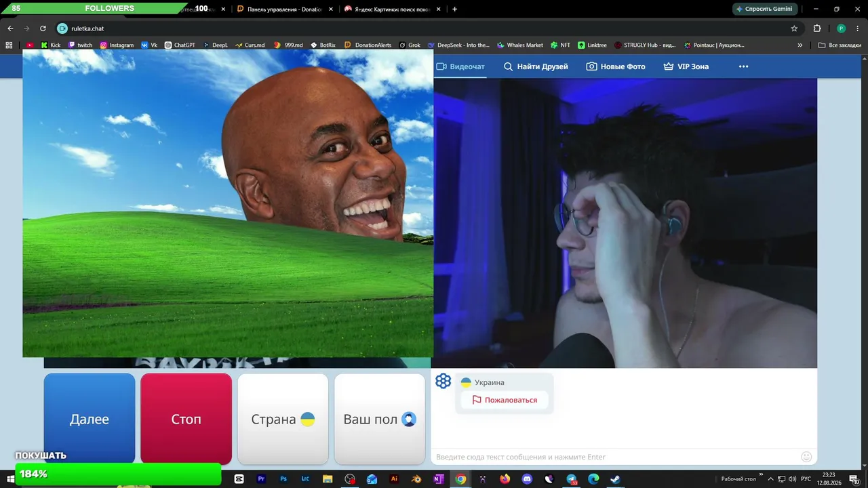Screen dimensions: 868x488
Task: Reload the current page
Action: [43, 28]
